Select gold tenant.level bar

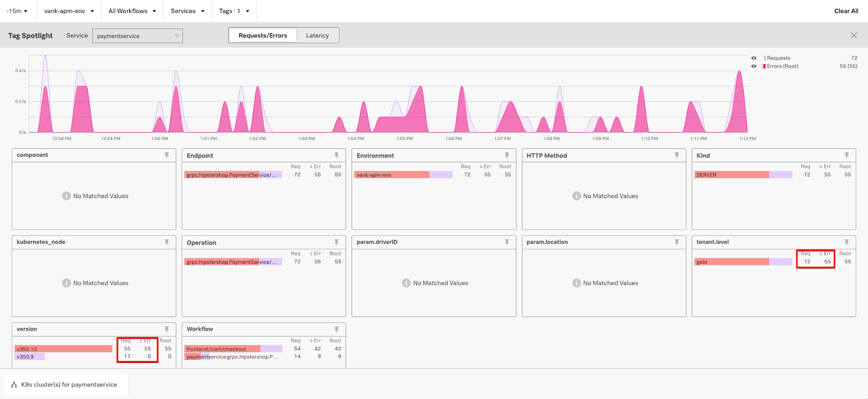743,262
